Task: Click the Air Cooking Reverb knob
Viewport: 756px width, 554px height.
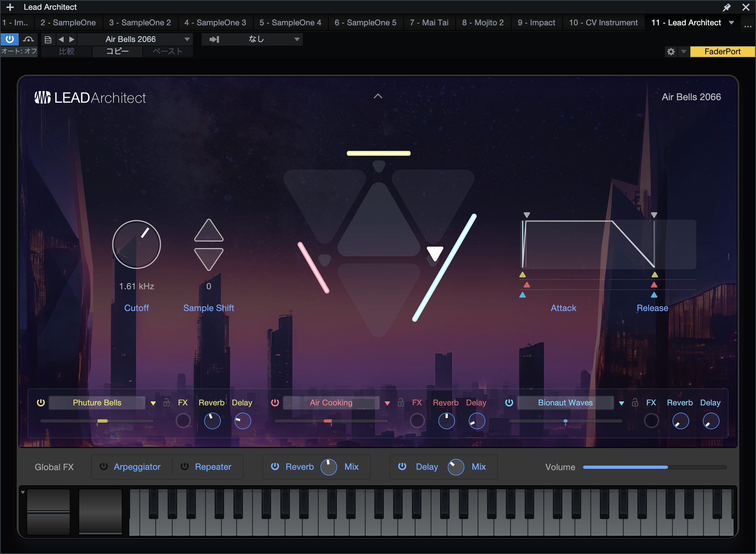Action: 447,421
